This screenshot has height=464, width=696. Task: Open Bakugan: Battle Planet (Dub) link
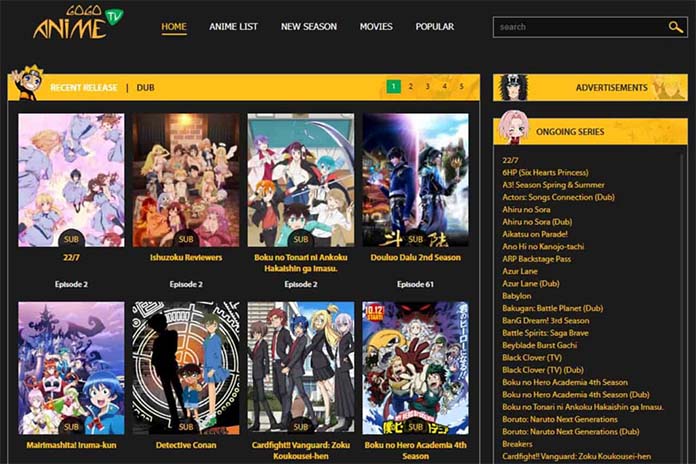pos(552,308)
